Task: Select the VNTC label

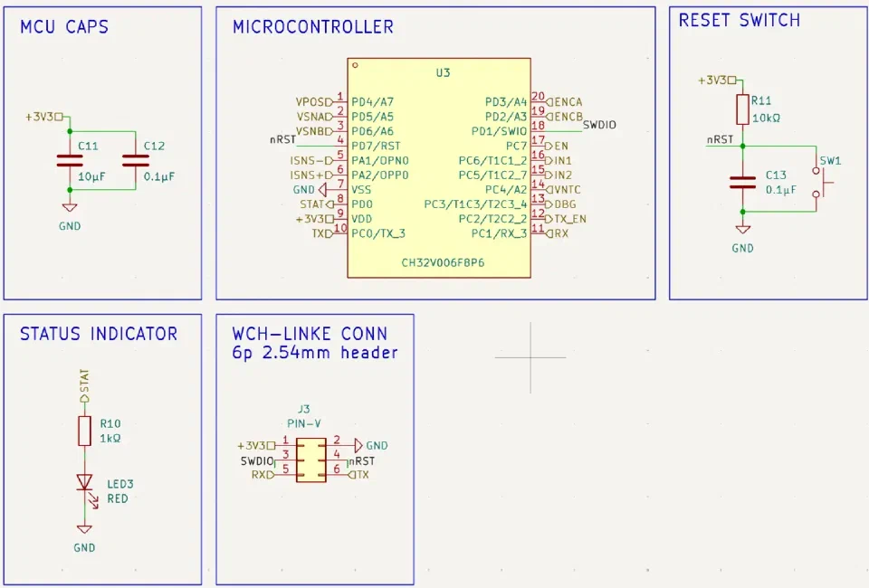Action: (x=563, y=190)
